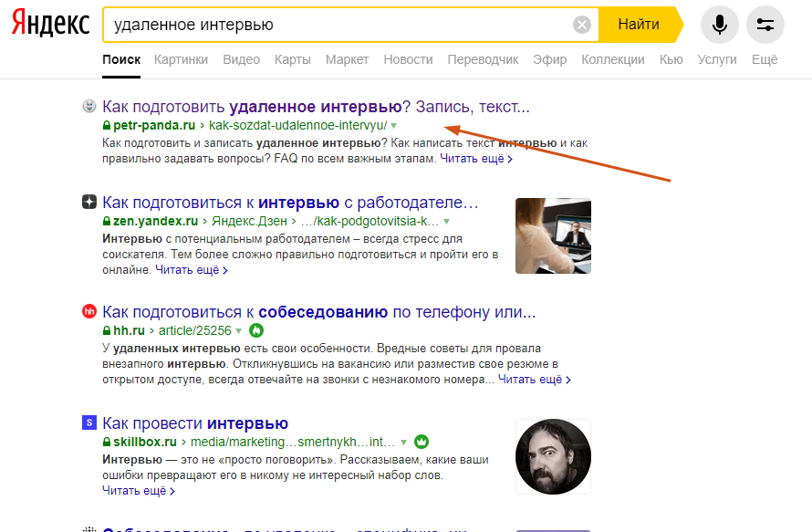Click the lock icon before zen.yandex.ru
Viewport: 812px width, 532px height.
pyautogui.click(x=107, y=221)
